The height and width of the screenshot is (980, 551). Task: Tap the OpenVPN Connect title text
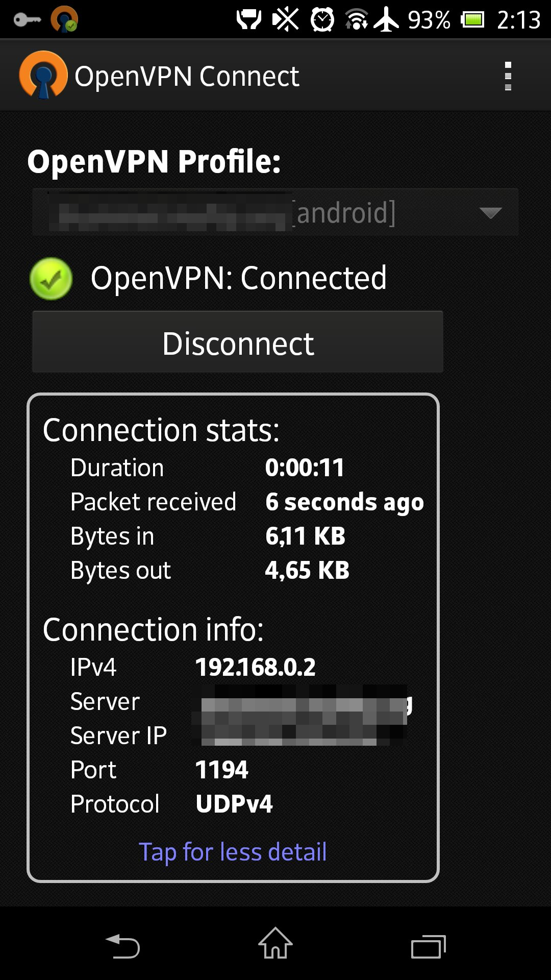coord(187,77)
